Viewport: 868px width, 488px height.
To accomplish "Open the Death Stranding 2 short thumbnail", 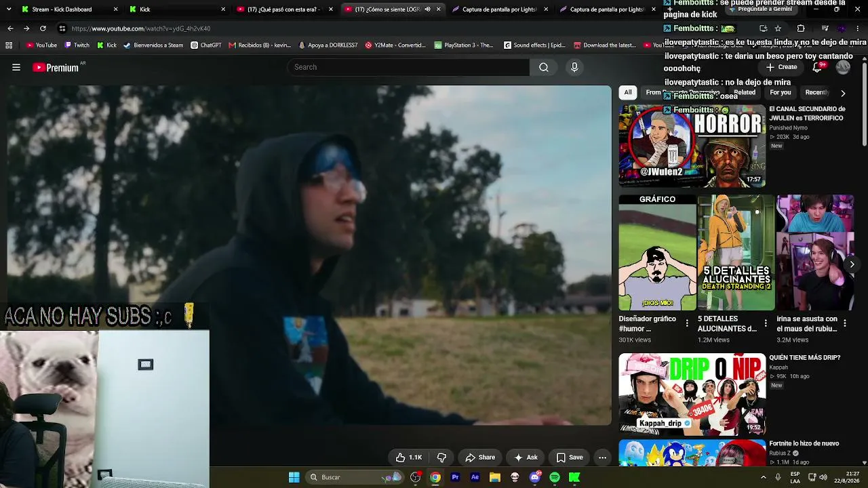I will coord(736,253).
